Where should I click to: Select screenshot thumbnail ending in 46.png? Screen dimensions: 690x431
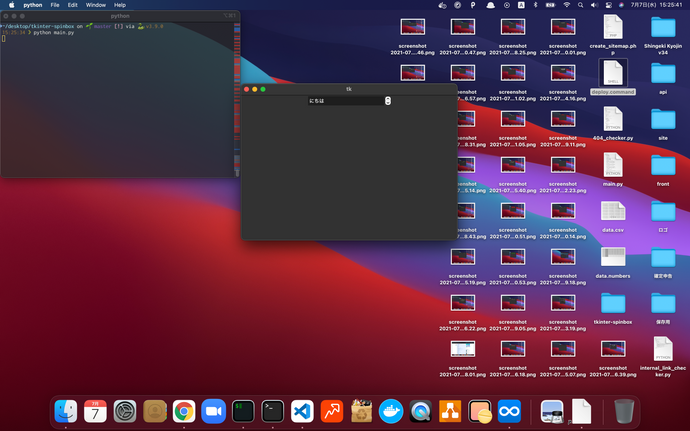(413, 36)
